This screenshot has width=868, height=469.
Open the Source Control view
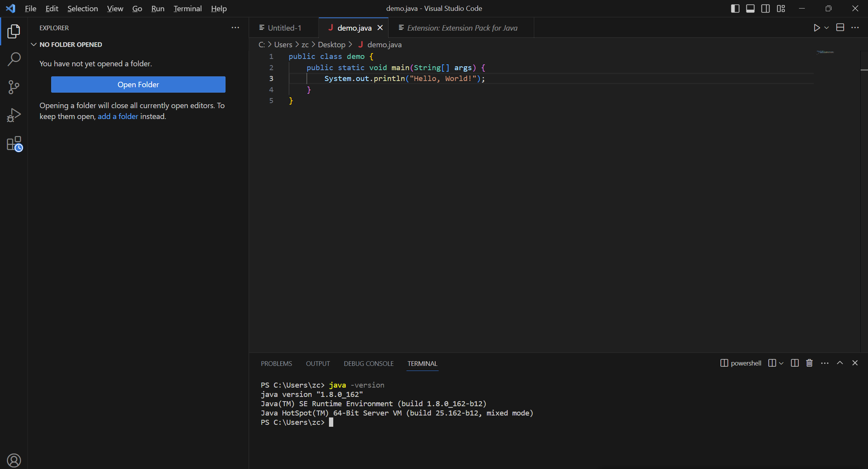point(14,87)
